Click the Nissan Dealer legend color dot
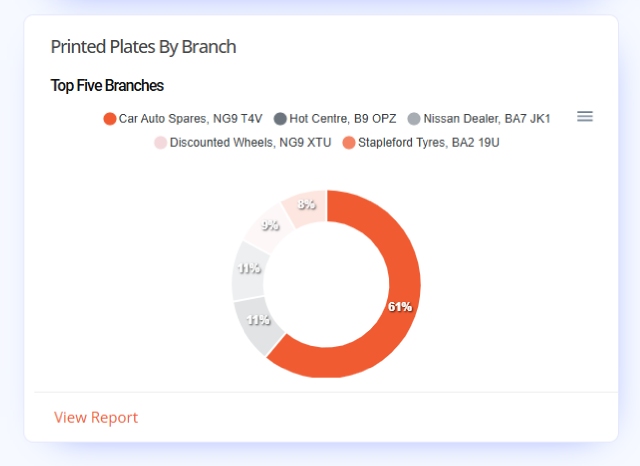The width and height of the screenshot is (640, 466). (414, 119)
